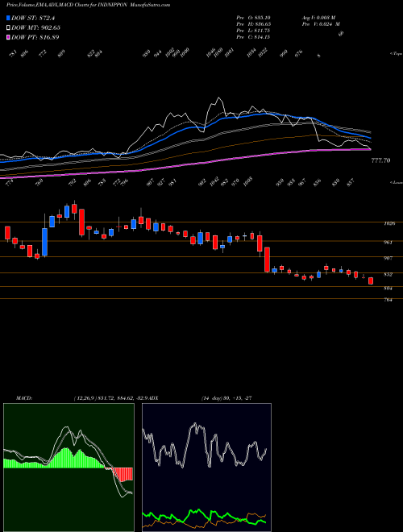Click the 777.70 price label

click(380, 160)
